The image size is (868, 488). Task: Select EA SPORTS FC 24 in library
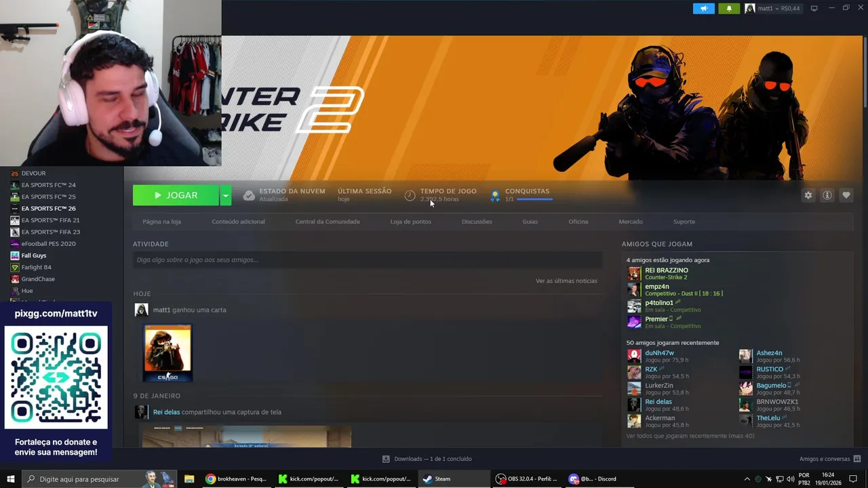[48, 185]
